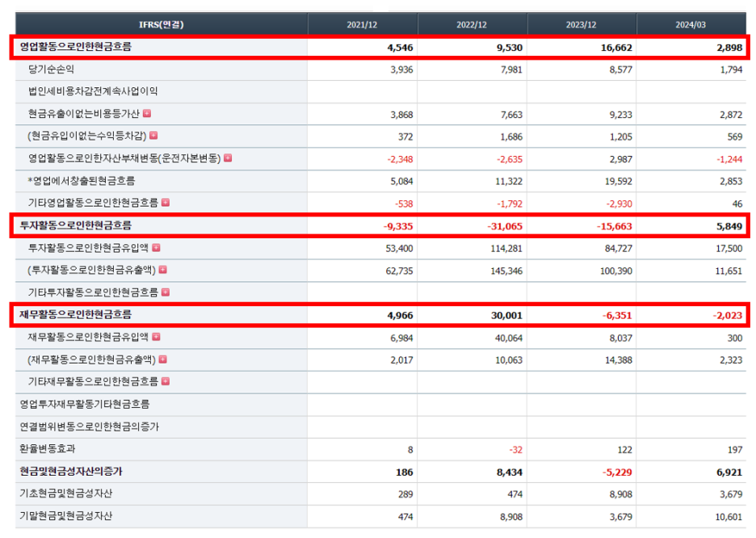Select the 법인세비용차감전계속사업이익 row label

[x=93, y=91]
